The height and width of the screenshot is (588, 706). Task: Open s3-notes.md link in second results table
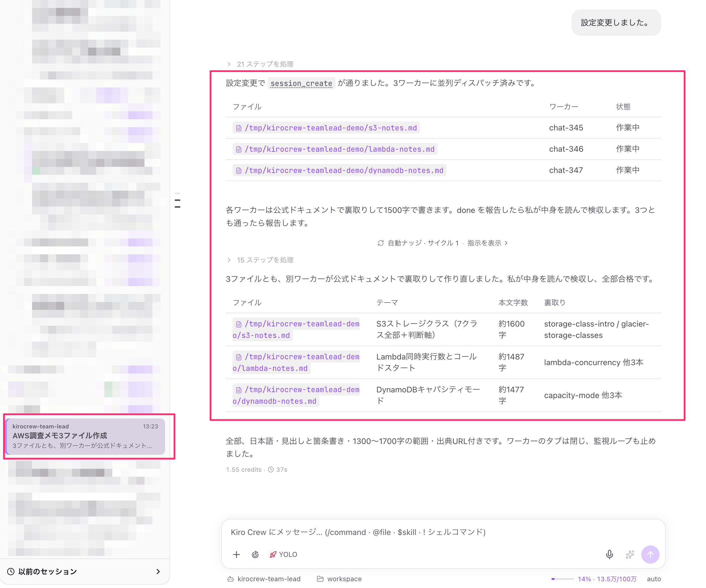click(296, 329)
